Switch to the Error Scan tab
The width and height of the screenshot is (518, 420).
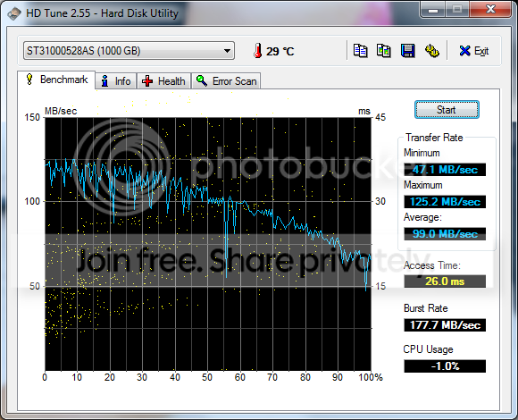(226, 81)
